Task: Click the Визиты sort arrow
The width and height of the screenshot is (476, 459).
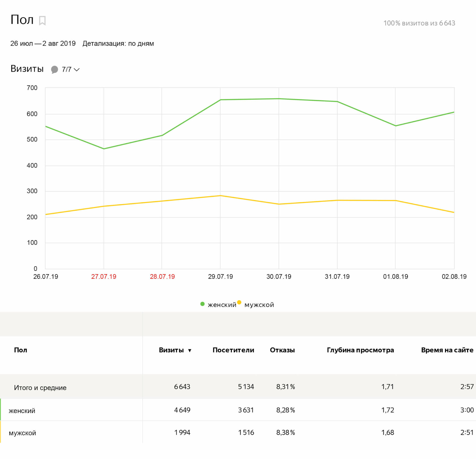Action: (190, 350)
